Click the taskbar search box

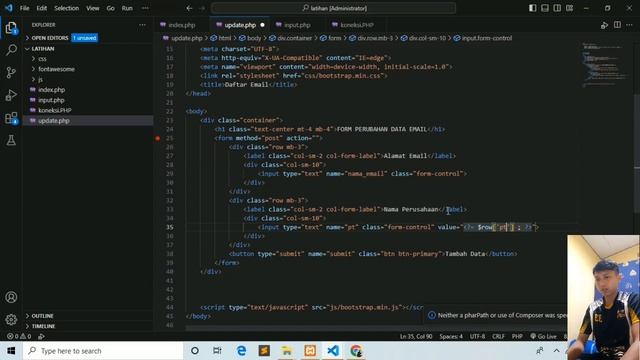point(103,351)
